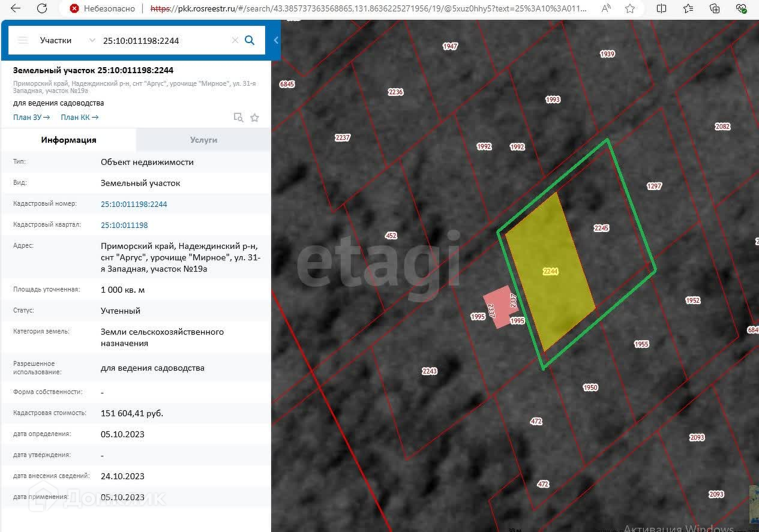This screenshot has width=759, height=532.
Task: Switch to the 'Информация' tab
Action: tap(68, 140)
